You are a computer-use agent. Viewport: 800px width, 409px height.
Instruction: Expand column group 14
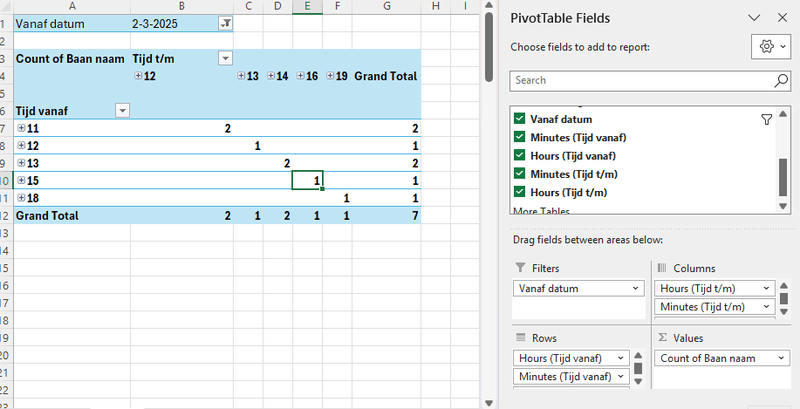[x=271, y=76]
